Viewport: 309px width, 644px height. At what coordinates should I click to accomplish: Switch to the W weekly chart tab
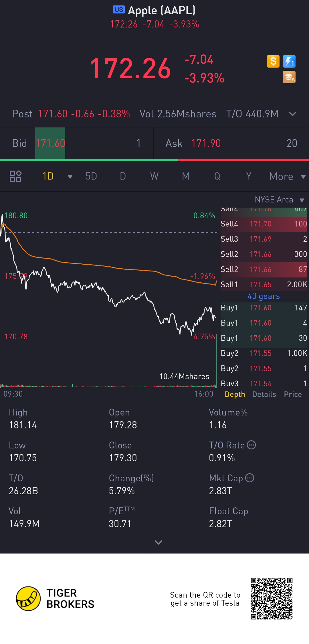tap(154, 176)
